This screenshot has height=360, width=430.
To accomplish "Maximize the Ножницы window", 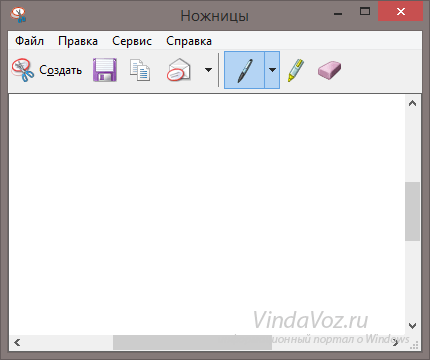I will pos(365,12).
